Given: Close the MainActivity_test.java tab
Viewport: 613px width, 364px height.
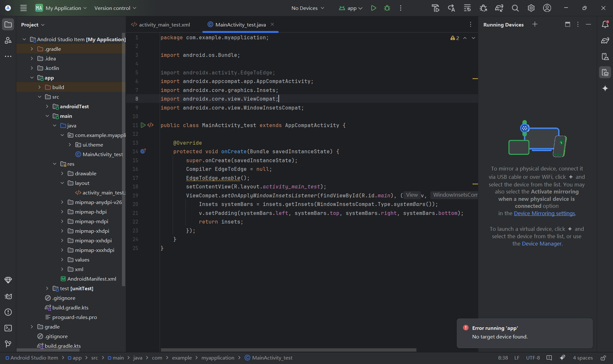Looking at the screenshot, I should [x=272, y=24].
